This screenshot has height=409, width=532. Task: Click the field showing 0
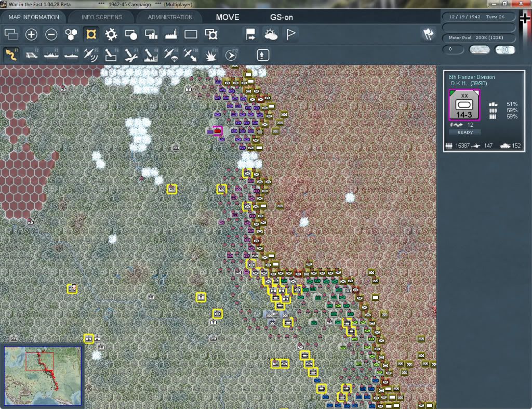pyautogui.click(x=453, y=49)
